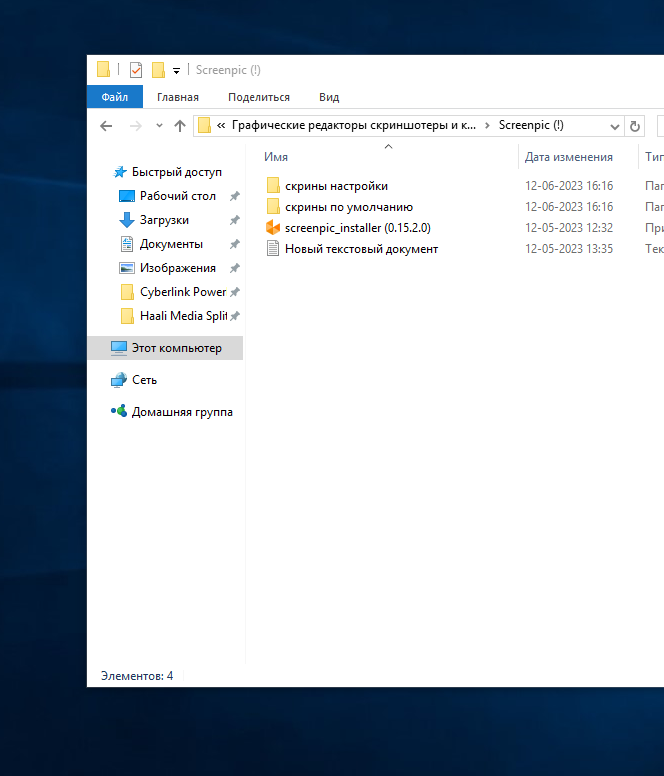Click the Back navigation arrow
This screenshot has height=776, width=664.
[x=106, y=126]
